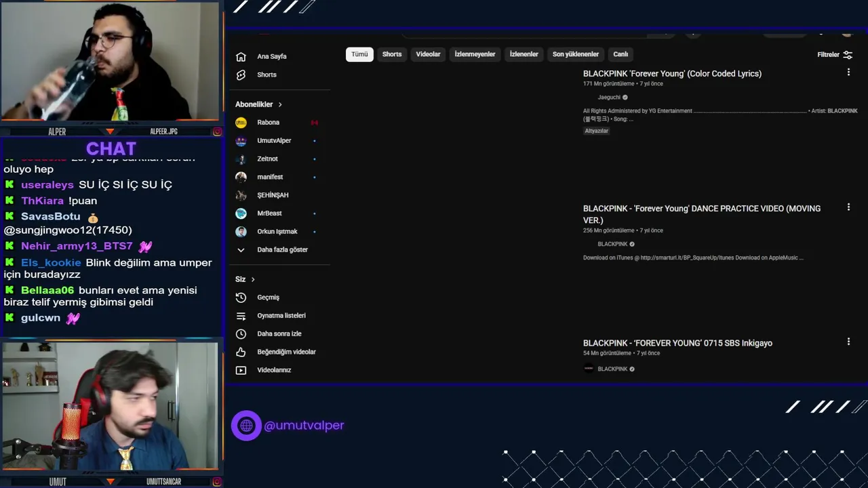Open BLACKPINK channel link under DANCE PRACTICE video
Viewport: 868px width, 488px height.
click(612, 244)
